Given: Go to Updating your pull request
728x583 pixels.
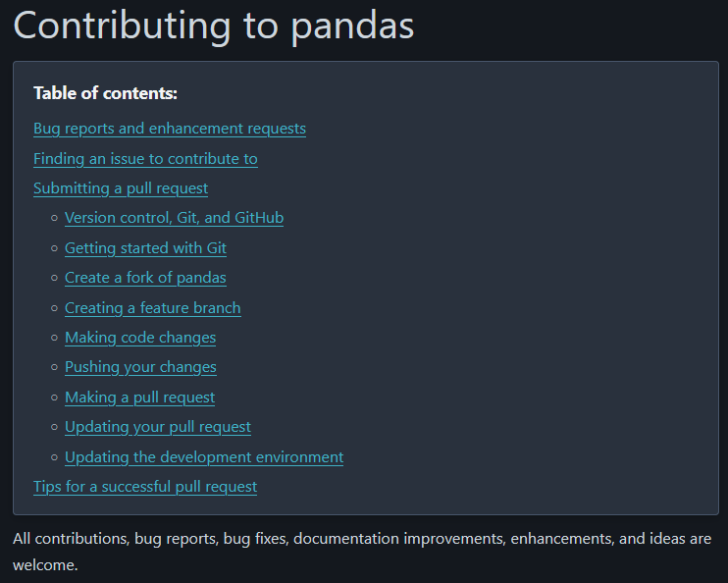Looking at the screenshot, I should pos(158,426).
